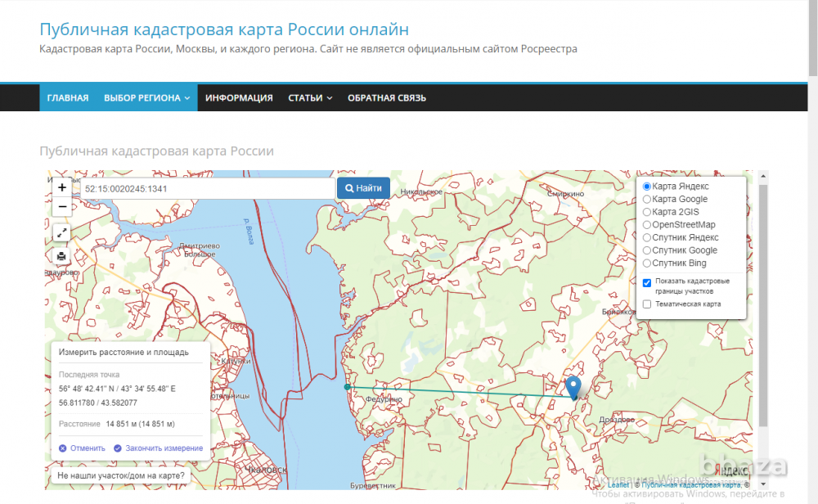Select the blue map marker pin
818x504 pixels.
573,385
